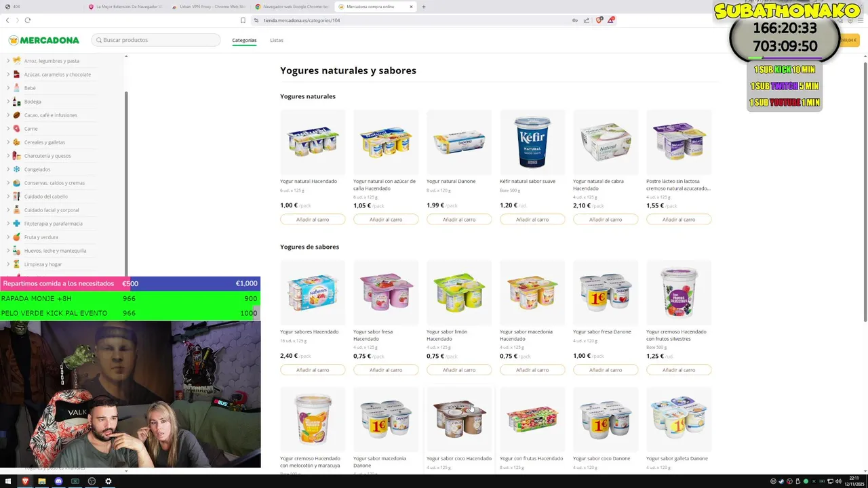Open the Yogur sabor coco Hacendado image

[x=459, y=419]
